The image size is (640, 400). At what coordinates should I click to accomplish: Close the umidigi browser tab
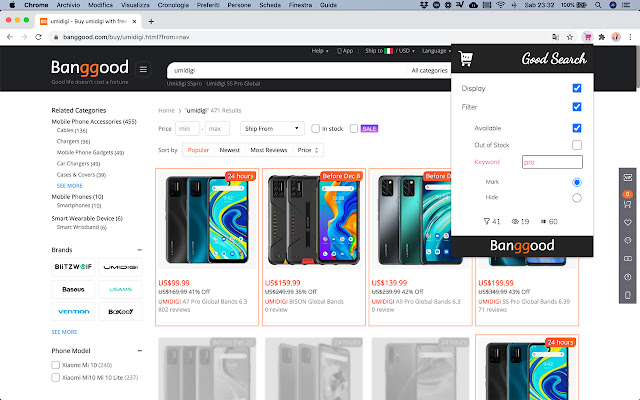point(134,21)
